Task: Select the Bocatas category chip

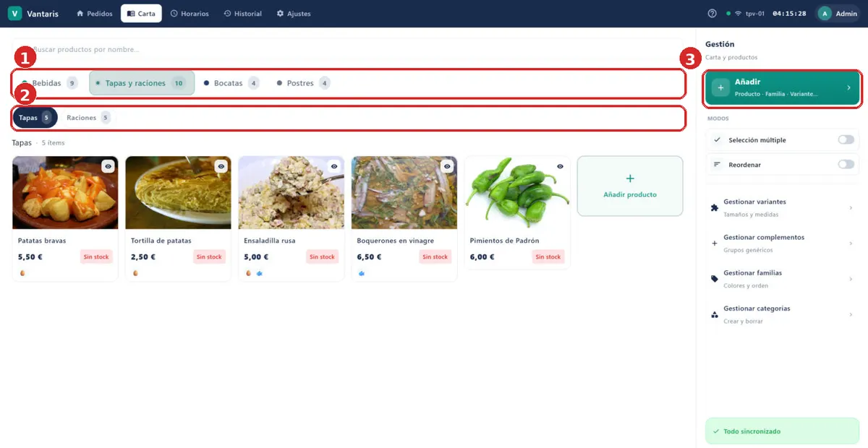Action: point(231,83)
